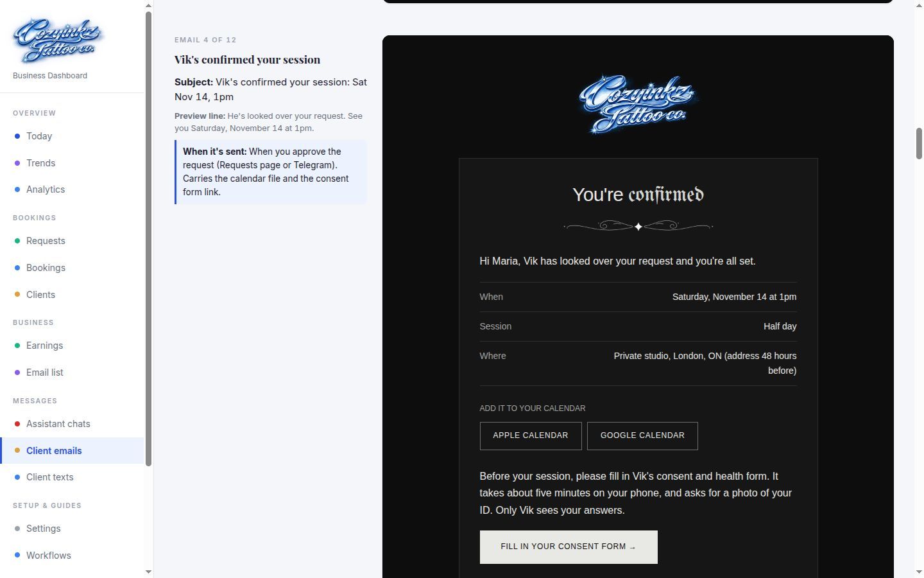This screenshot has width=924, height=578.
Task: Click the "Hi Maria" greeting line
Action: click(x=617, y=261)
